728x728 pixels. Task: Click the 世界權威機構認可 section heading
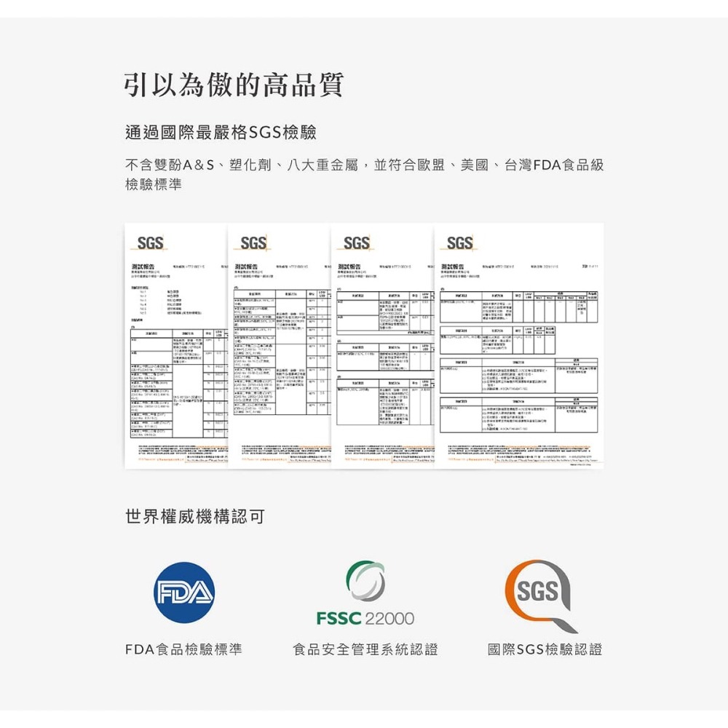click(x=194, y=517)
